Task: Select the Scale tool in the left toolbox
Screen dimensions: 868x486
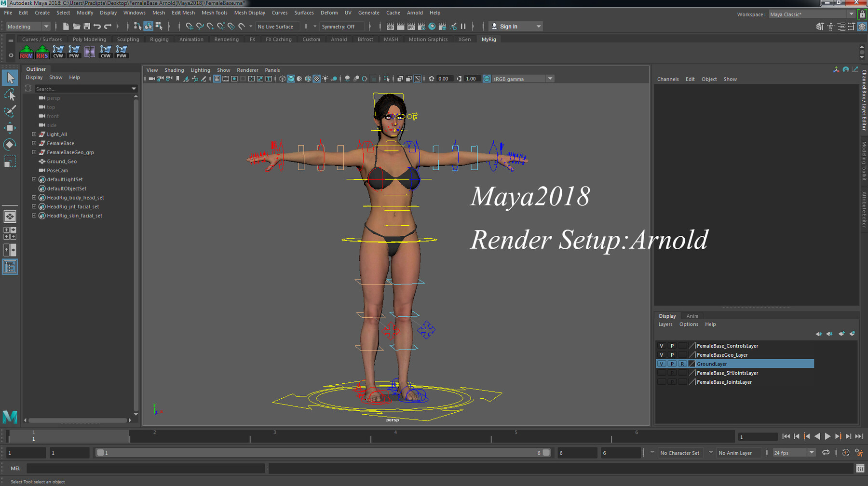Action: point(10,162)
